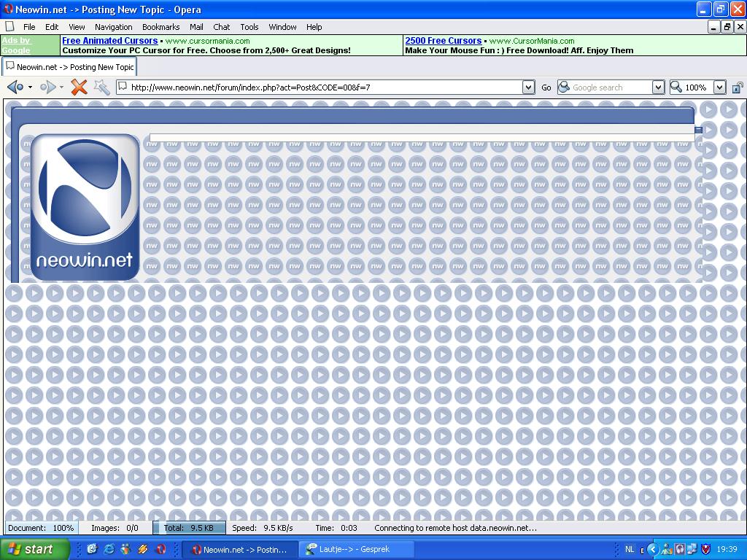Click the red shield tray icon
This screenshot has height=560, width=747.
coord(705,550)
